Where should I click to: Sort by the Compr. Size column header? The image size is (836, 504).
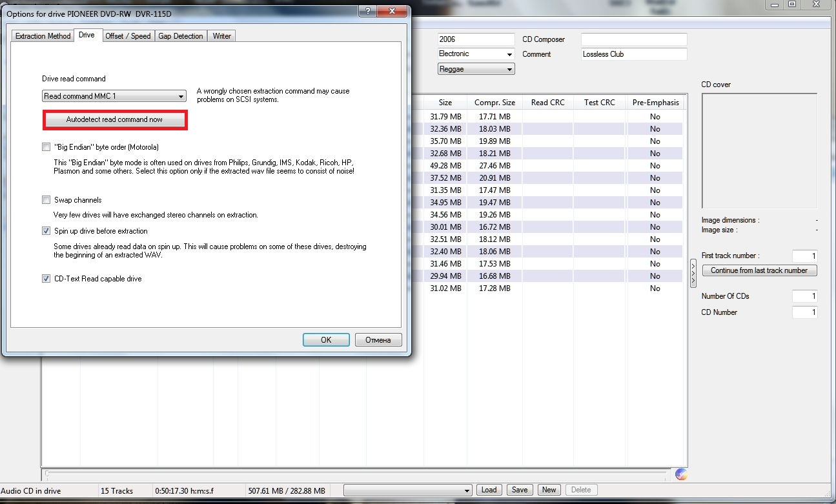pyautogui.click(x=495, y=103)
